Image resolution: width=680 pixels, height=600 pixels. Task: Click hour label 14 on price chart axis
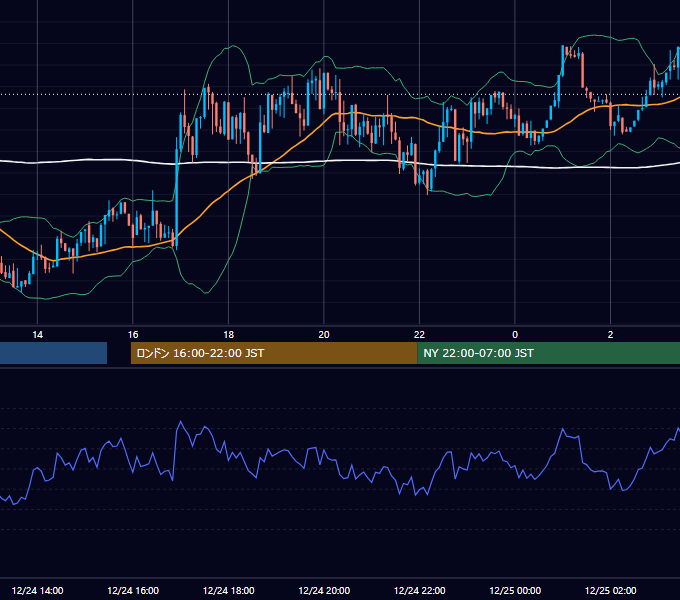(x=38, y=335)
